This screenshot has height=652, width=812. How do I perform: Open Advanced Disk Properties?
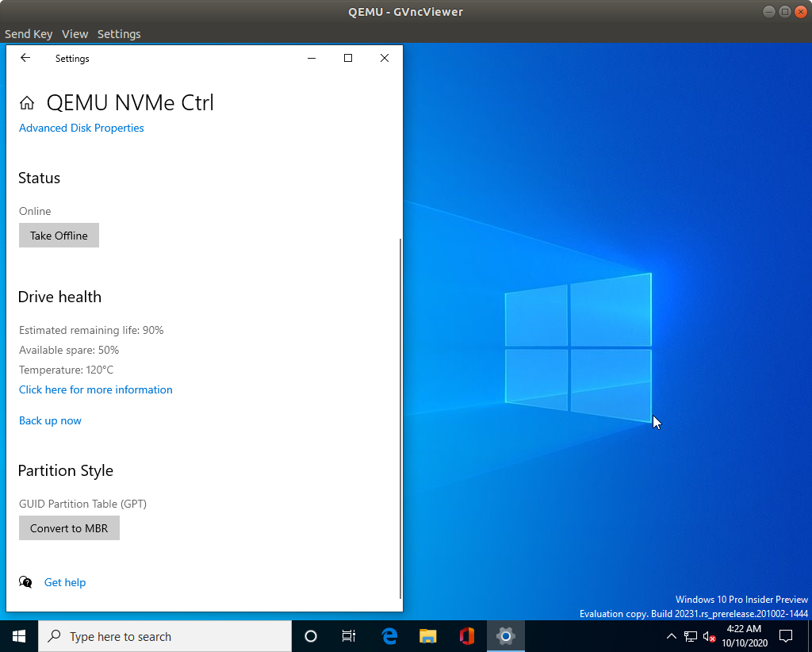pos(81,128)
